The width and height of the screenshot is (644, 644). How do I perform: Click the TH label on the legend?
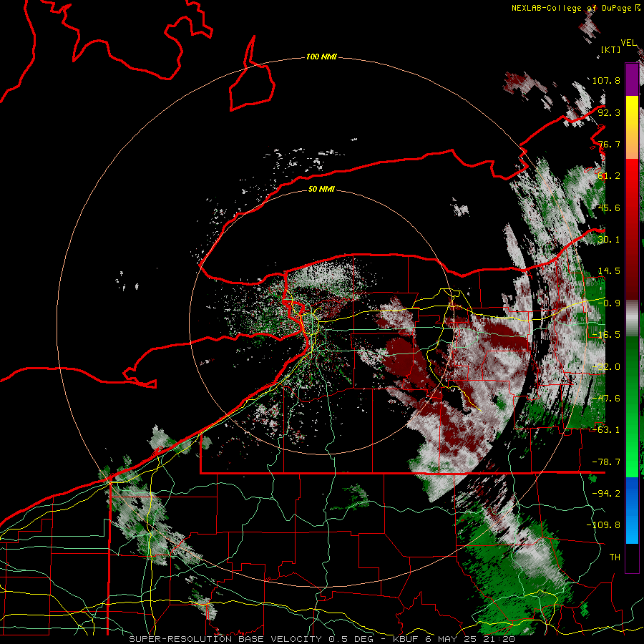tap(615, 557)
